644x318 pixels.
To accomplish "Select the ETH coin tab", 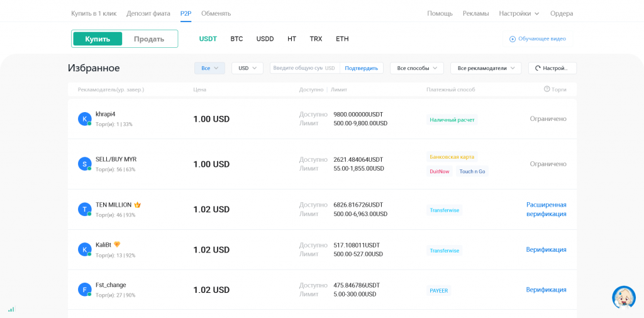I will [342, 39].
